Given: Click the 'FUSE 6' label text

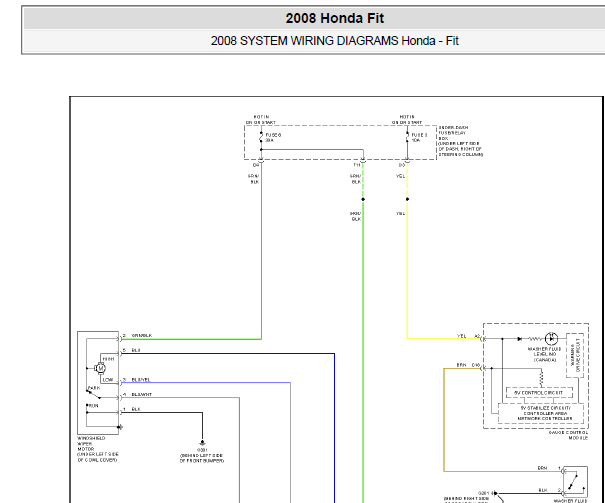Looking at the screenshot, I should [273, 135].
